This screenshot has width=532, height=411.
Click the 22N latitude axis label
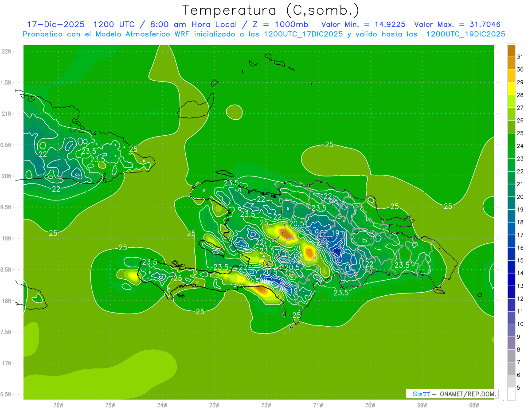(x=7, y=51)
